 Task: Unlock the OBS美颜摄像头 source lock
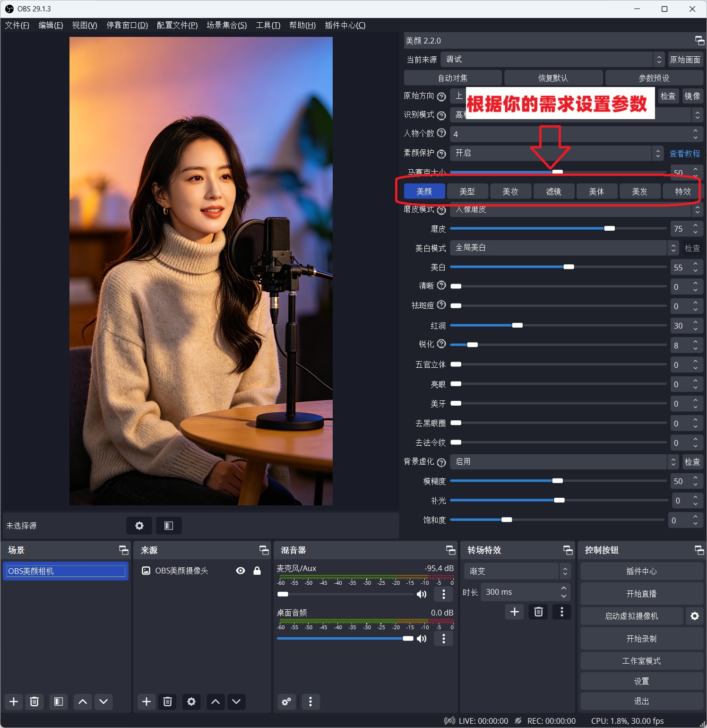pyautogui.click(x=258, y=571)
